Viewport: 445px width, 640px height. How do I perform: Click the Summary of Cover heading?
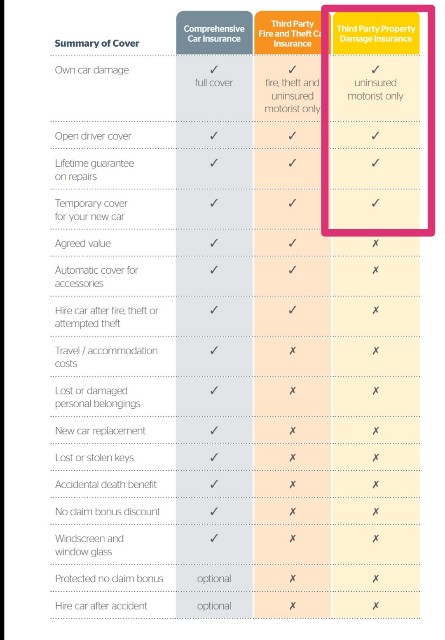coord(97,43)
